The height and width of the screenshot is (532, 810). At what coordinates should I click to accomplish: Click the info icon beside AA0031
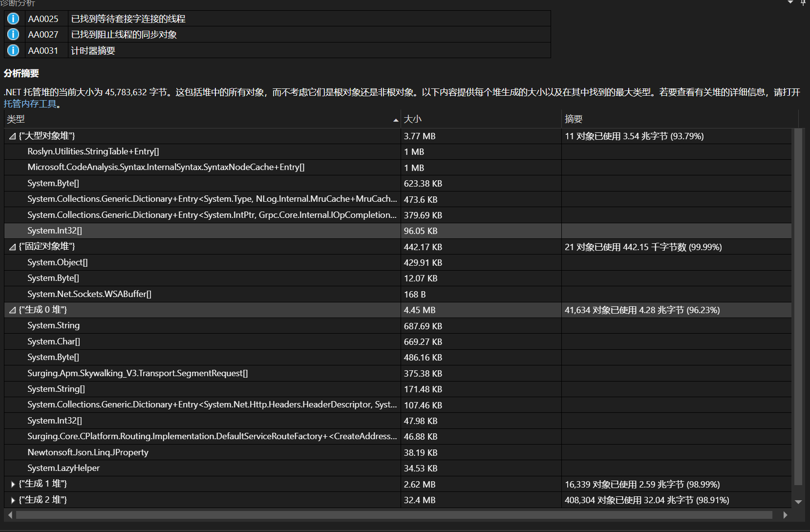click(13, 50)
